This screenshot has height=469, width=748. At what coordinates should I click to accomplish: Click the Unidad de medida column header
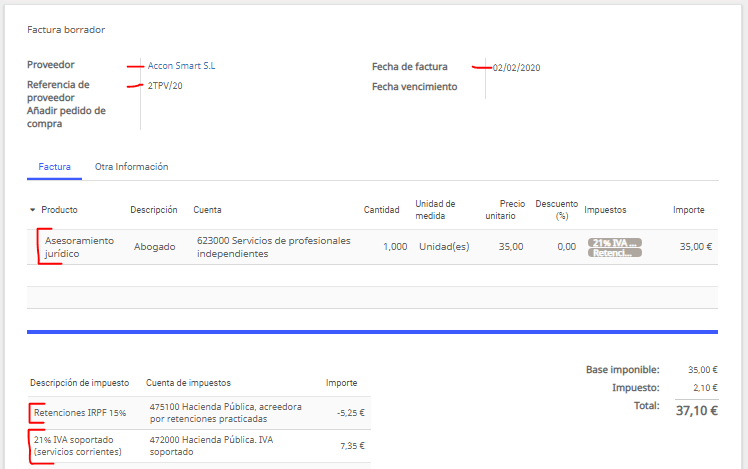point(435,210)
